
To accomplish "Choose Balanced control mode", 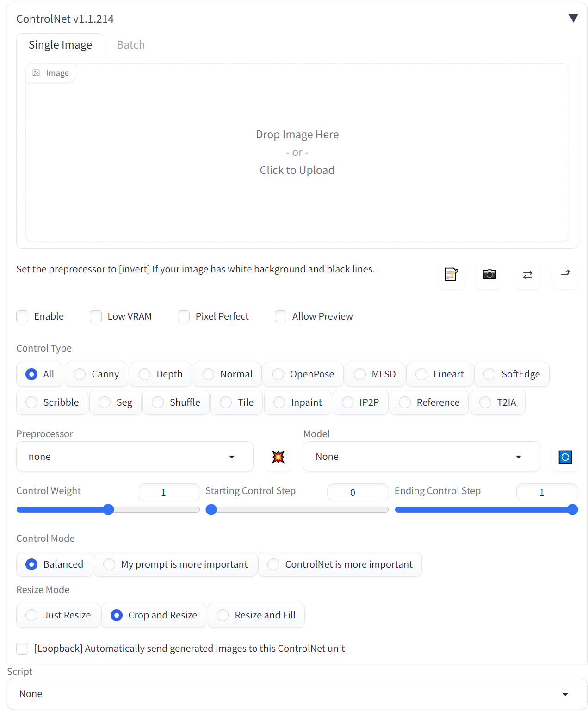I will pyautogui.click(x=55, y=564).
